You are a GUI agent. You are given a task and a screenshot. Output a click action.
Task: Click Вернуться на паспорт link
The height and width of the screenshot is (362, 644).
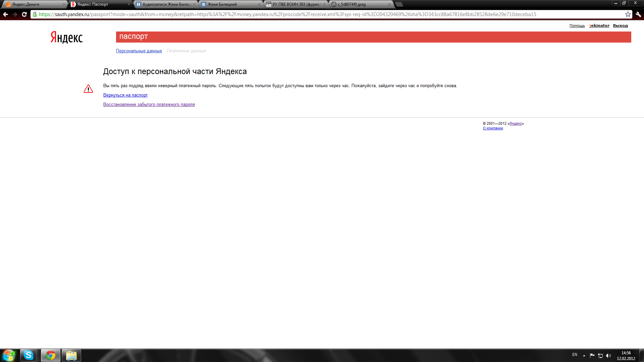(125, 95)
